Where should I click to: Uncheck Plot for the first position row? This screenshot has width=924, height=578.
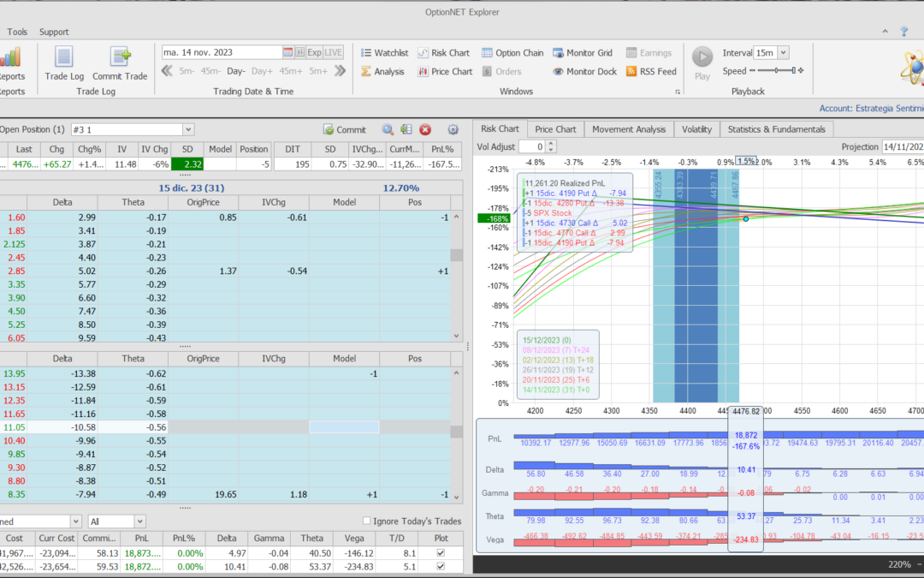coord(441,553)
